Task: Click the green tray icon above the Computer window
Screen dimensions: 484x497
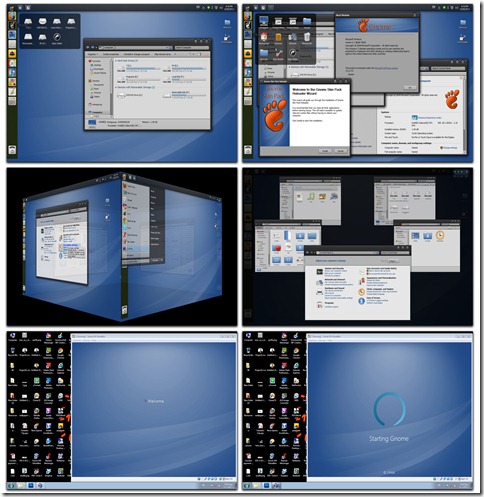Action: coord(209,7)
